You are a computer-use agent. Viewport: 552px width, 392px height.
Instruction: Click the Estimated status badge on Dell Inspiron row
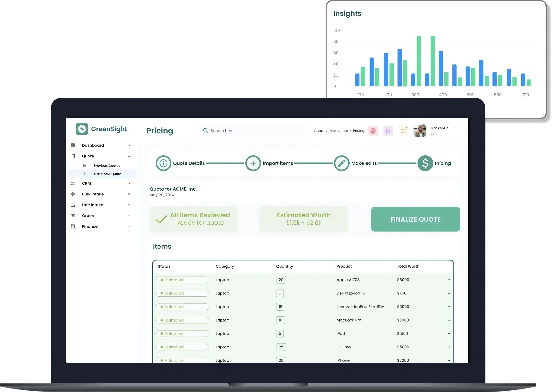183,293
